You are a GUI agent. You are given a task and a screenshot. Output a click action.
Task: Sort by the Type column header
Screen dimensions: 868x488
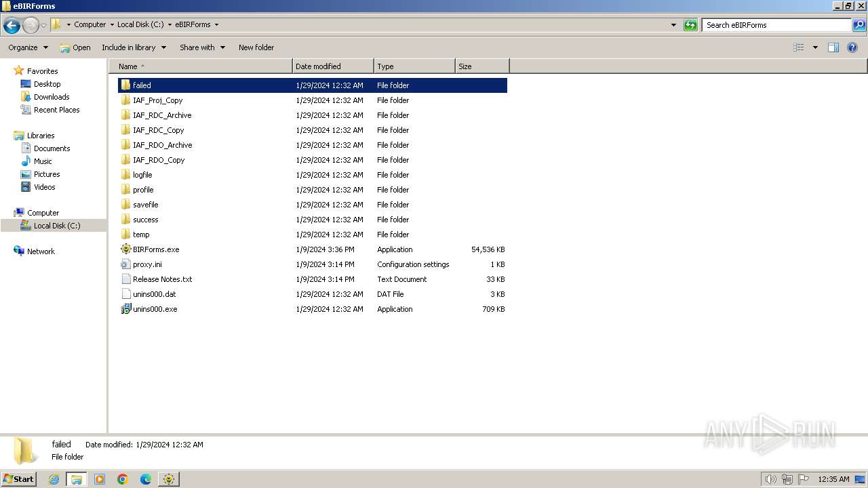414,66
